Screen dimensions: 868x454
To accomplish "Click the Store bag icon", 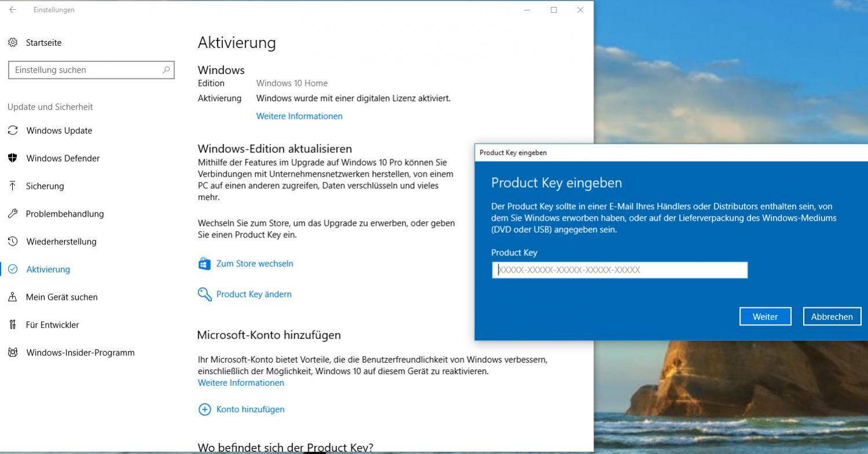I will pyautogui.click(x=204, y=263).
